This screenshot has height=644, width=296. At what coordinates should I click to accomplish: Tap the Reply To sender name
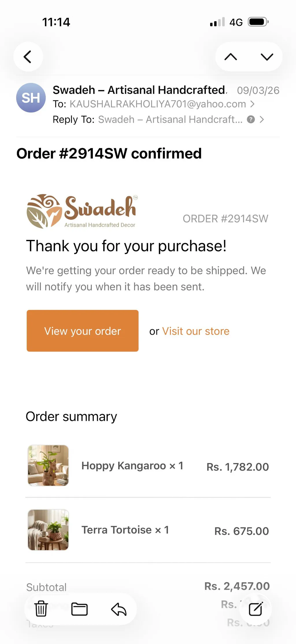[170, 119]
